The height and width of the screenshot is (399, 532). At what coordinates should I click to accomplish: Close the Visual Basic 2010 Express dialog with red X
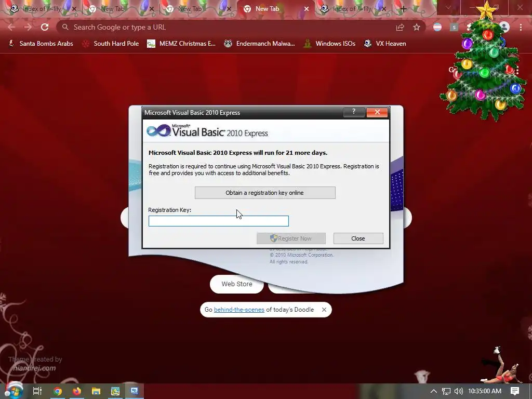click(377, 112)
